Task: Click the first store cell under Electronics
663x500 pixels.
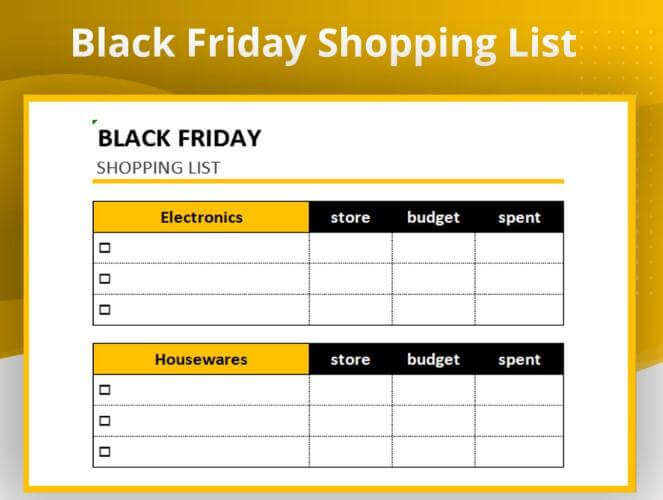Action: (x=350, y=248)
